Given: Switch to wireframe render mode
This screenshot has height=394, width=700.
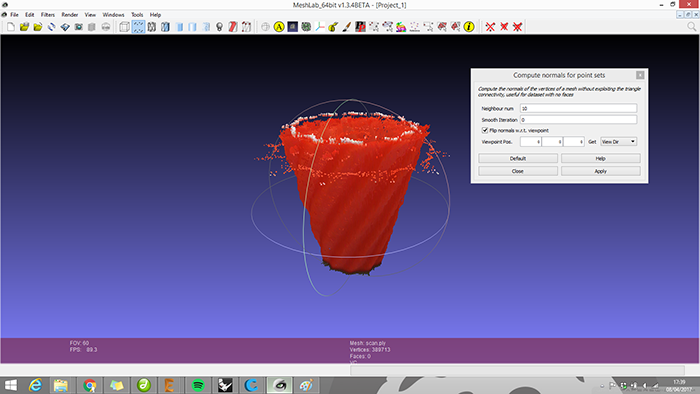Looking at the screenshot, I should (152, 27).
